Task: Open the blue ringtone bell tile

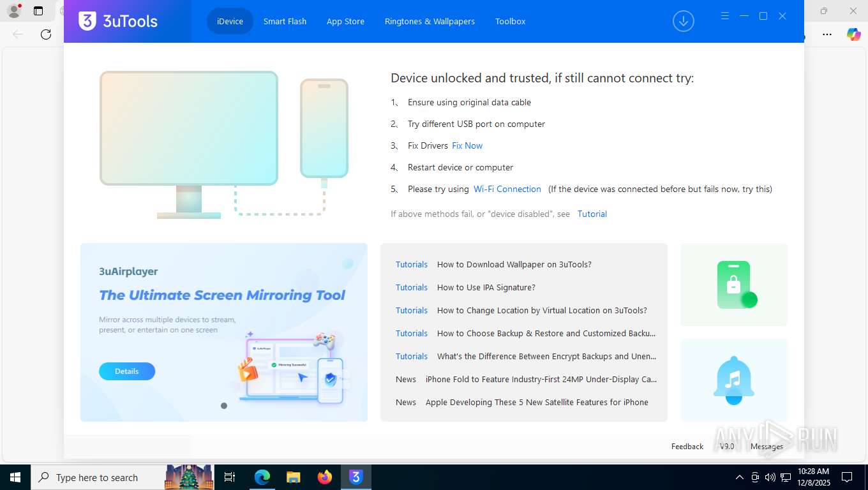Action: (x=734, y=380)
